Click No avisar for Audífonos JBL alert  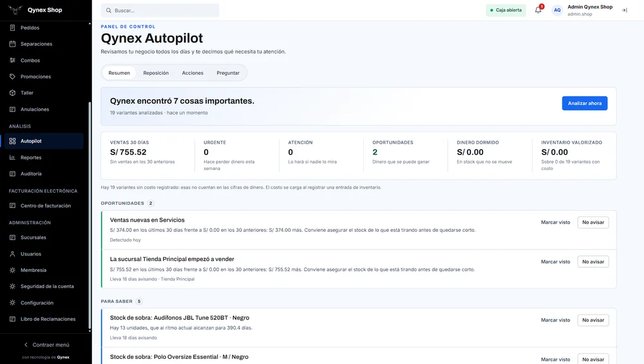pyautogui.click(x=593, y=320)
